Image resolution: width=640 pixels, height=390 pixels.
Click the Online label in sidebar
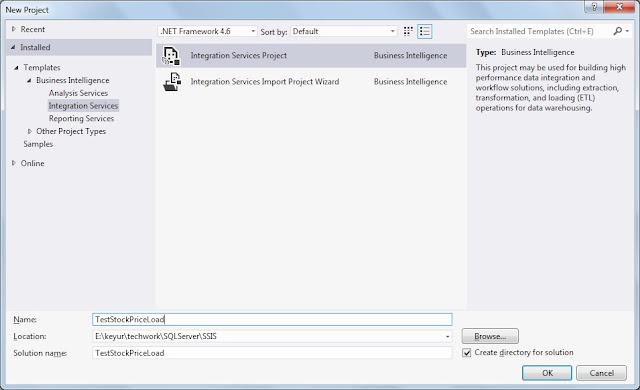click(32, 163)
